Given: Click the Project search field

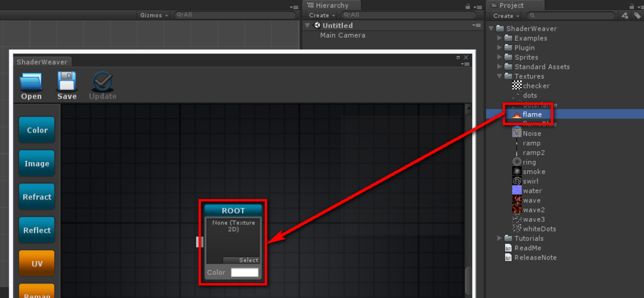Looking at the screenshot, I should coord(571,16).
